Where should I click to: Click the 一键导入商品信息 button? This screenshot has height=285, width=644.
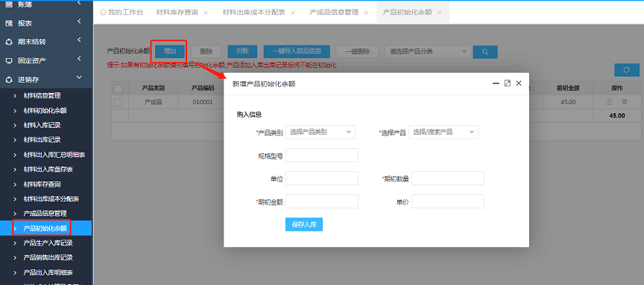pyautogui.click(x=297, y=51)
